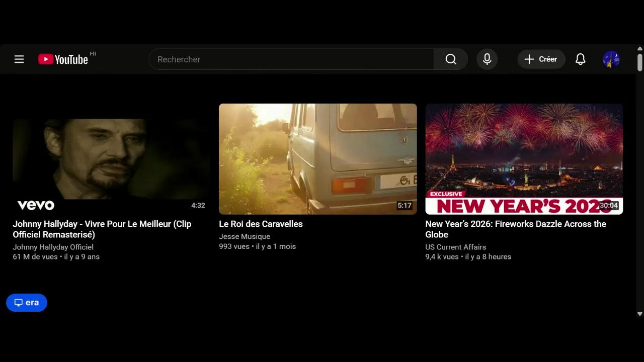
Task: Click the vertical scrollbar thumb
Action: click(x=640, y=62)
